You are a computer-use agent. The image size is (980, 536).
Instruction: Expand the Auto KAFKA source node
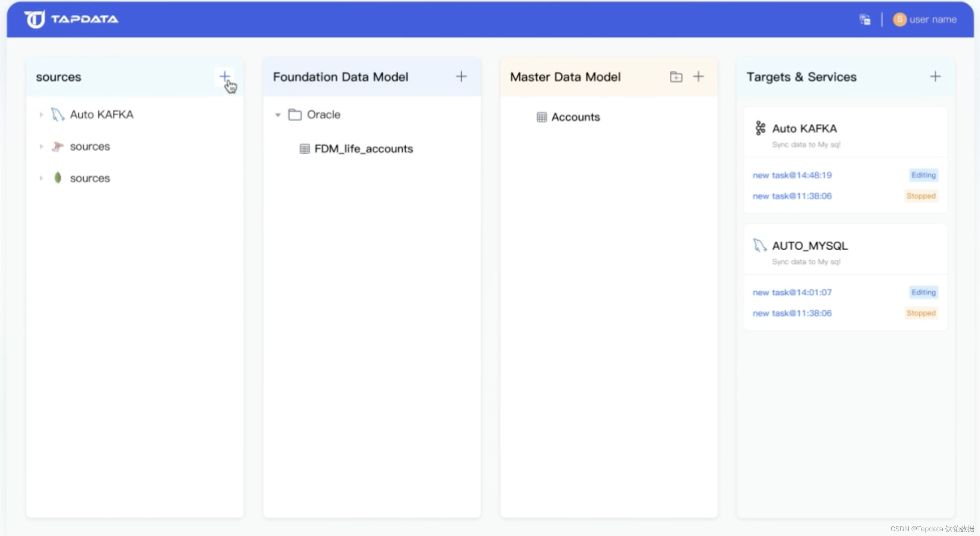pos(41,114)
